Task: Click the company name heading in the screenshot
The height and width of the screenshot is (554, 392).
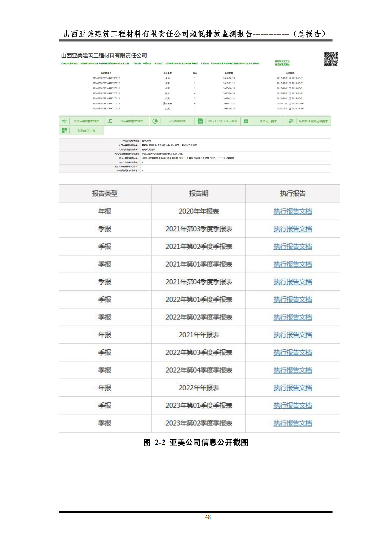Action: [104, 56]
